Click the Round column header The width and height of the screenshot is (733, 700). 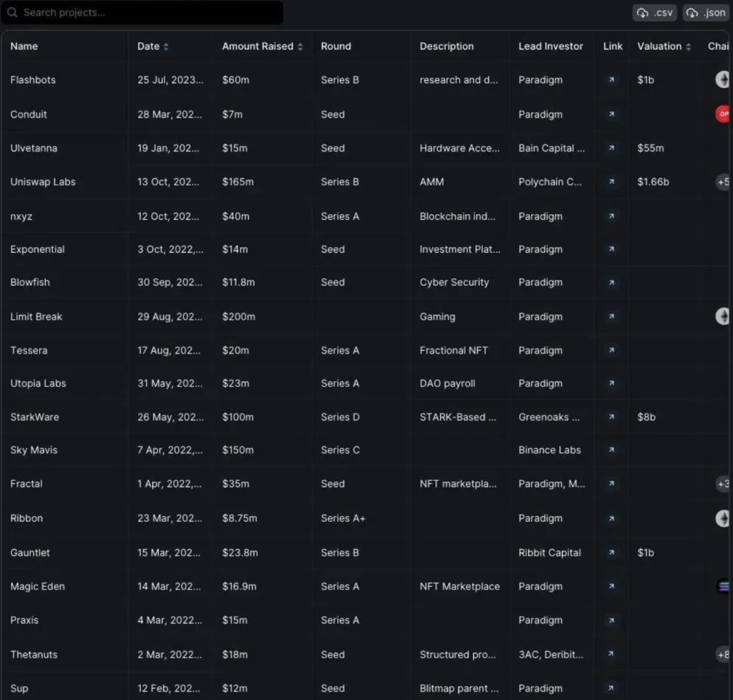[336, 47]
